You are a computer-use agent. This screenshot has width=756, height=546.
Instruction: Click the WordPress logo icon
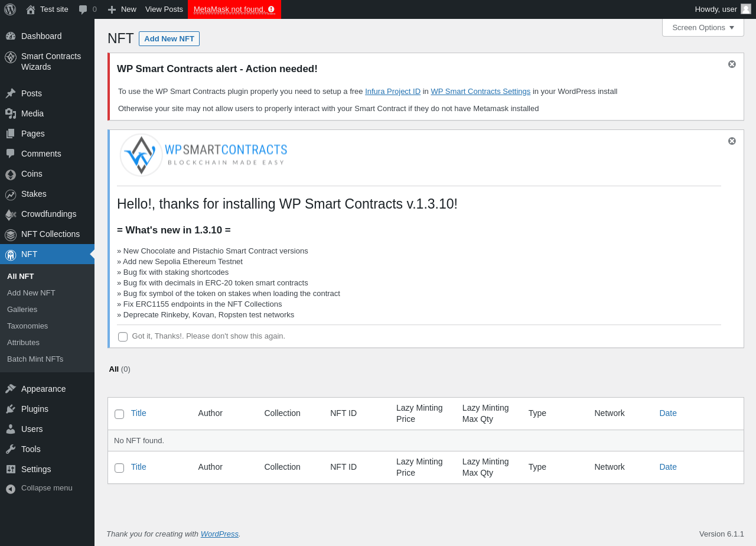[10, 9]
